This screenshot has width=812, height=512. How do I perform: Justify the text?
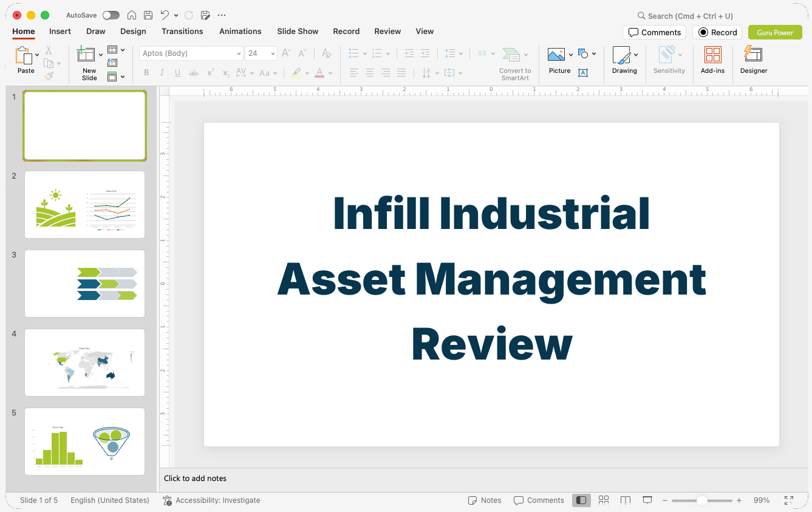(401, 73)
